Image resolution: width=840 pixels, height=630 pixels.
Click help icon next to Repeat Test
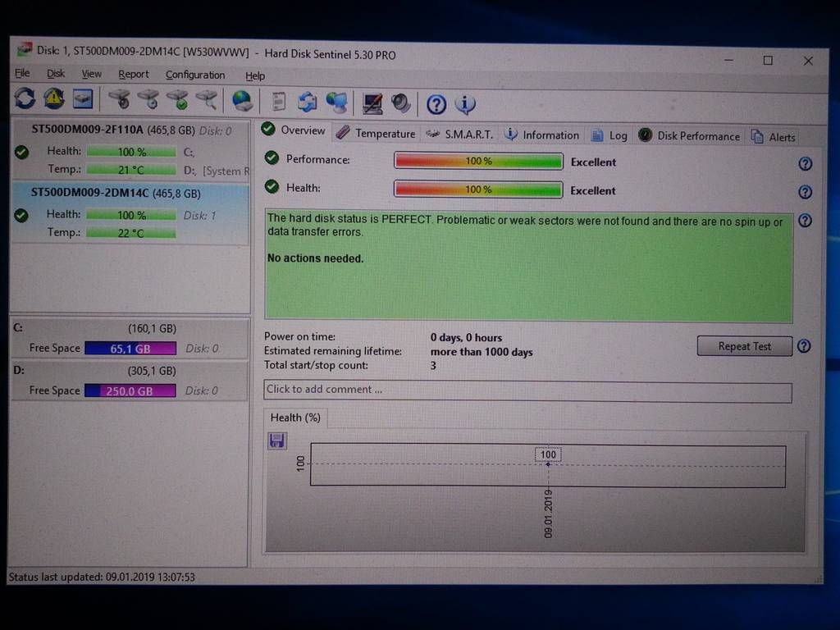pos(804,346)
